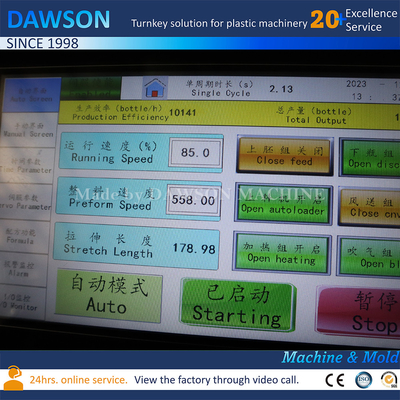
Task: Click the CE certification mark icon
Action: click(x=334, y=380)
